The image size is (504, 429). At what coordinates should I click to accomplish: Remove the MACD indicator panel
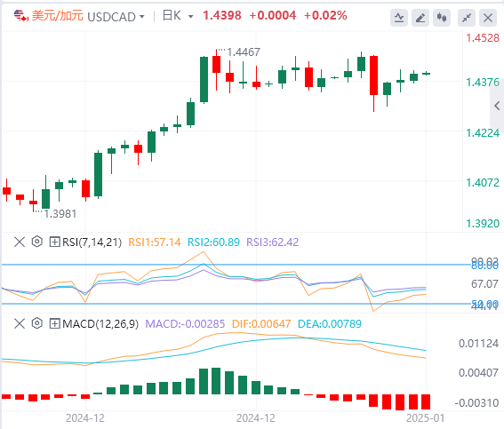point(20,323)
